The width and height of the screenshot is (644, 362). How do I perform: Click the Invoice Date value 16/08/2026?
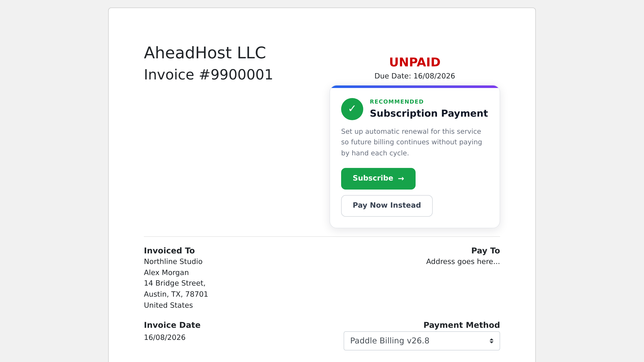coord(165,337)
